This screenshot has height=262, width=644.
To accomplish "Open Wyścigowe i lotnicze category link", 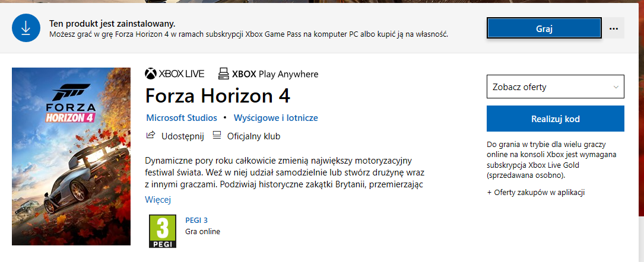I will [275, 118].
